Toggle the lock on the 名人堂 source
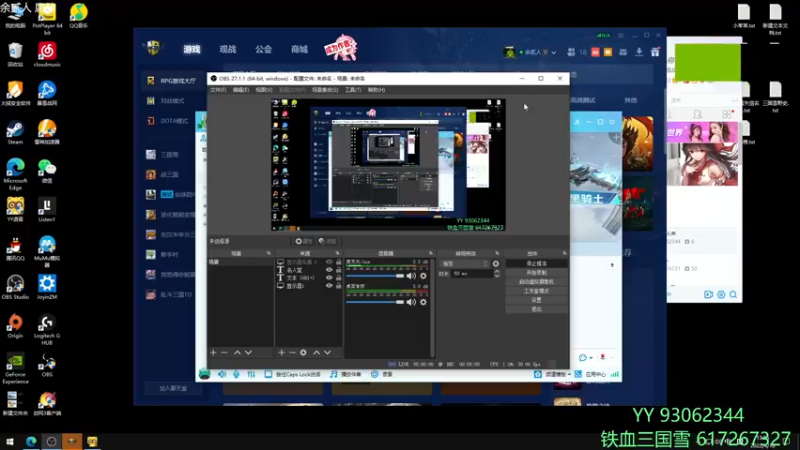 [338, 270]
